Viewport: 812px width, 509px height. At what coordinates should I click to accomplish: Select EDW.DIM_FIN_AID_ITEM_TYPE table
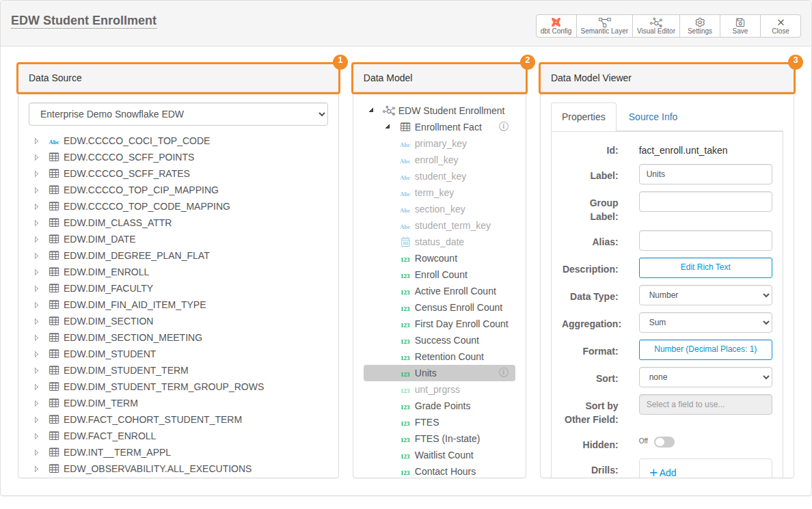click(135, 305)
